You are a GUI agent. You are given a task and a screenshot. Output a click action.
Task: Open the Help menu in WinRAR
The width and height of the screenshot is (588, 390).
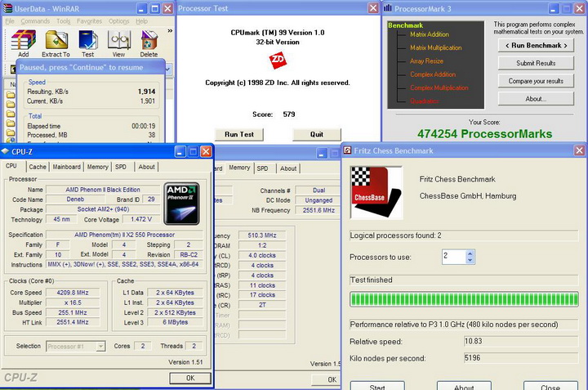click(x=141, y=21)
